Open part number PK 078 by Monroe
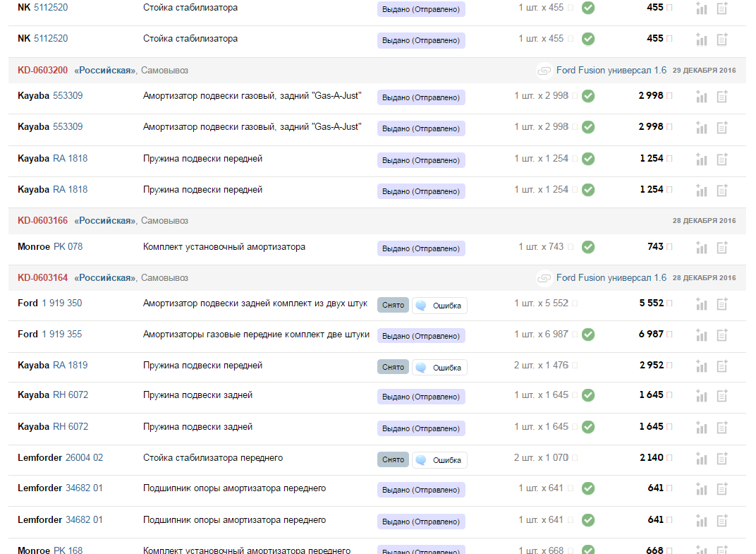 point(68,246)
